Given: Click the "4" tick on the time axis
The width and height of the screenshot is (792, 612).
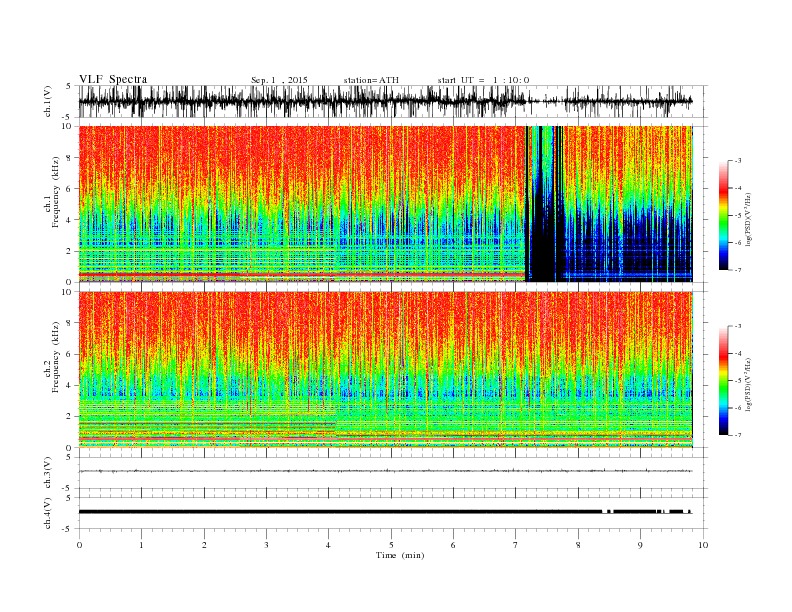Looking at the screenshot, I should click(x=328, y=545).
